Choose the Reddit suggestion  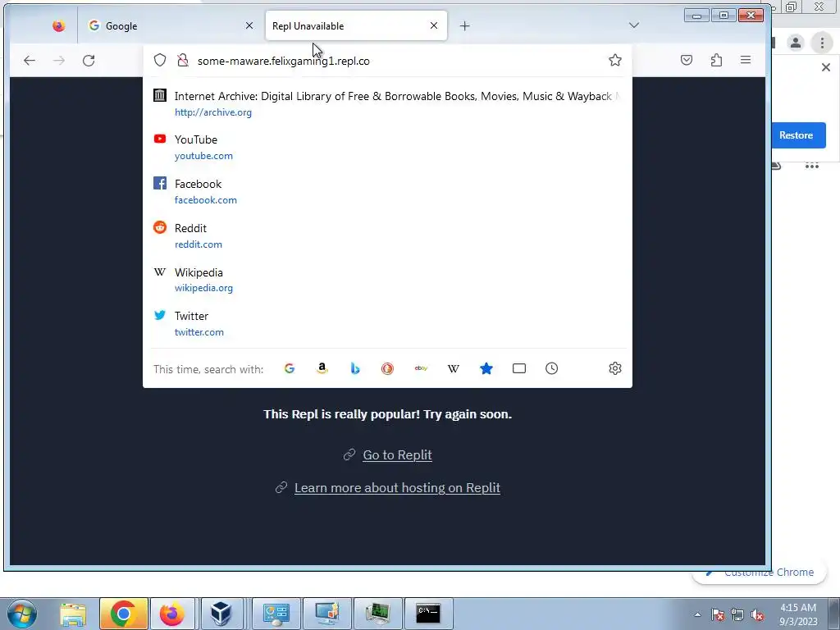point(387,235)
